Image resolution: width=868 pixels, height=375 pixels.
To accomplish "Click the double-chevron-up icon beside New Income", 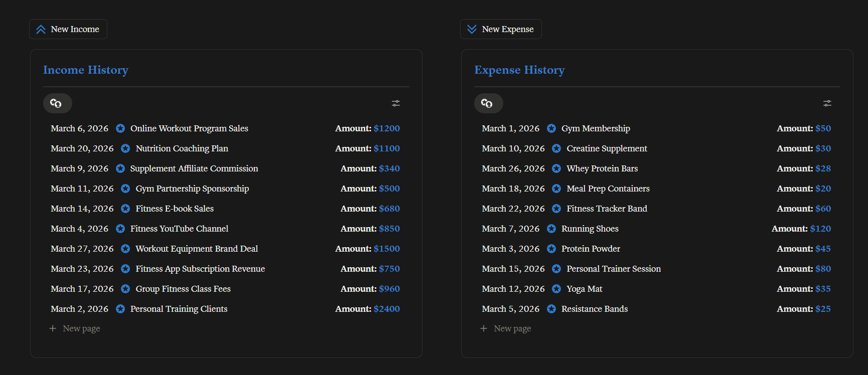I will coord(41,30).
